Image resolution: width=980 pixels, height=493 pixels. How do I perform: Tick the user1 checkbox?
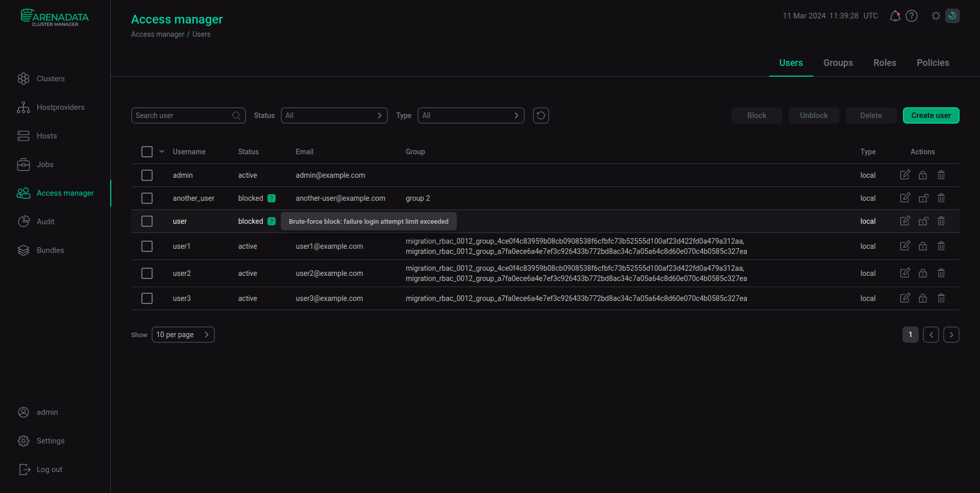point(147,246)
